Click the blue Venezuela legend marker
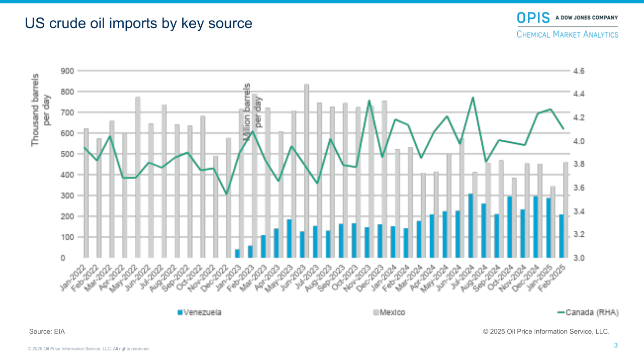 [180, 313]
